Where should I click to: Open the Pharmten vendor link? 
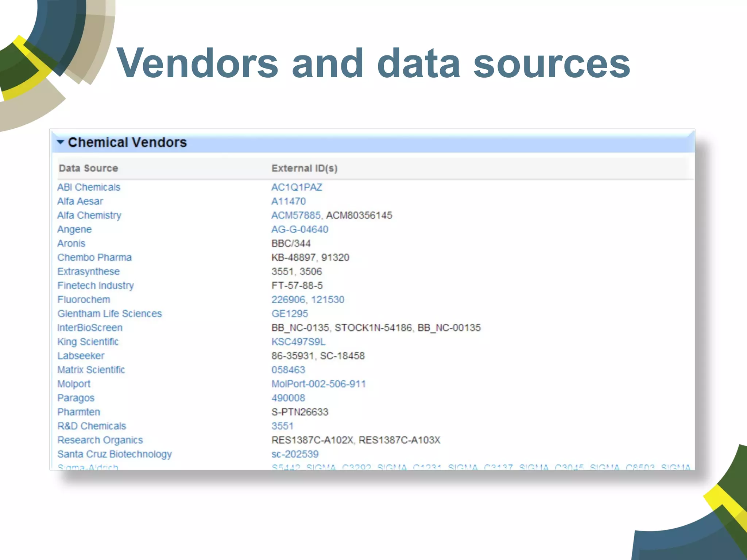tap(79, 412)
